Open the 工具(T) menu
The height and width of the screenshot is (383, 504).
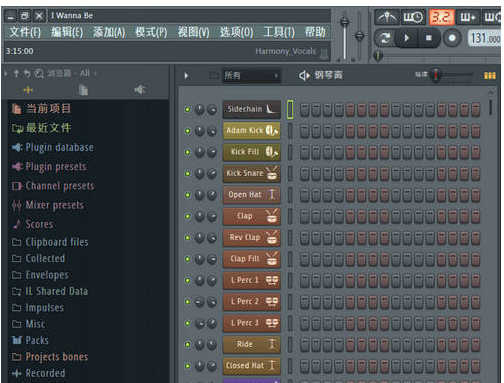click(279, 32)
